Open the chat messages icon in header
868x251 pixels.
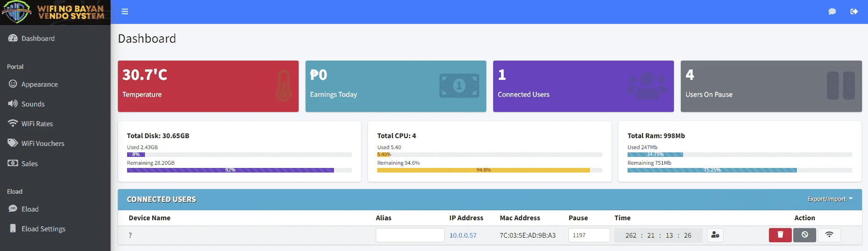click(x=832, y=11)
